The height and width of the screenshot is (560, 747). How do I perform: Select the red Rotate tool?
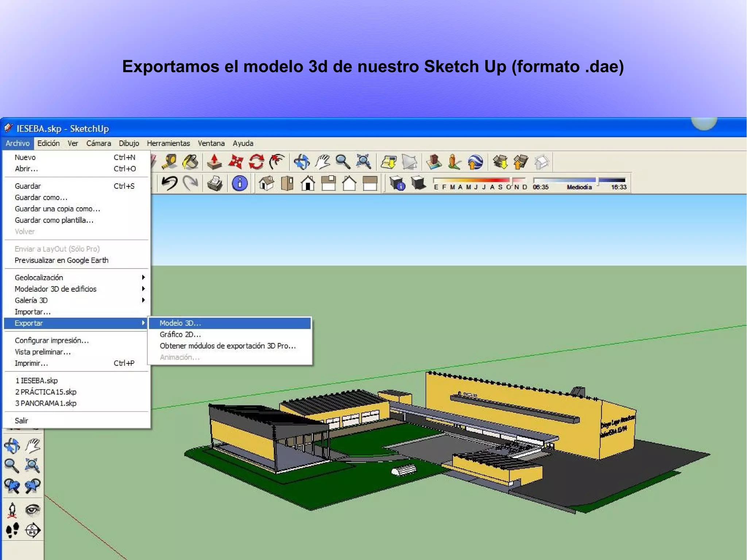coord(256,162)
